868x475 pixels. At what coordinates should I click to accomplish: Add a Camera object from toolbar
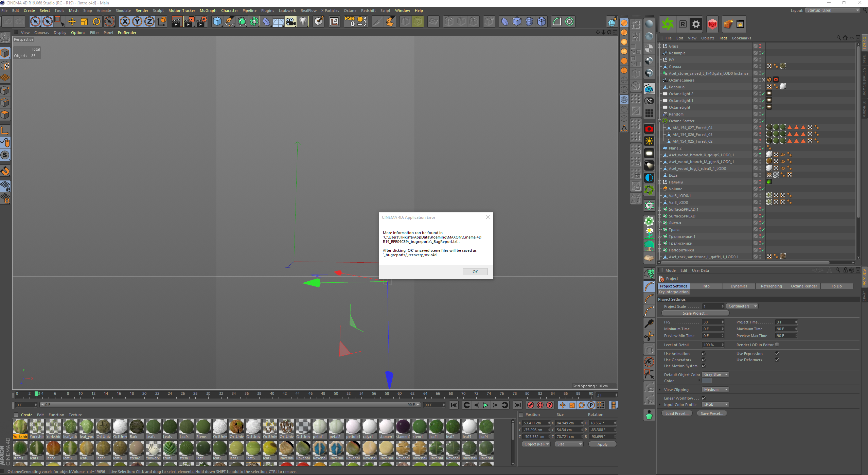[290, 22]
